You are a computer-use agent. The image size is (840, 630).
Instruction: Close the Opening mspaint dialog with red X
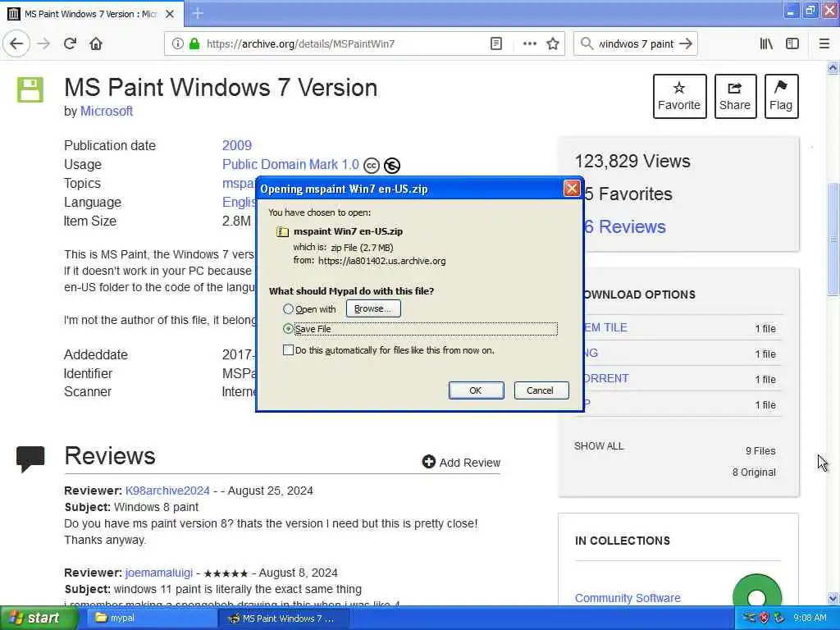coord(572,189)
